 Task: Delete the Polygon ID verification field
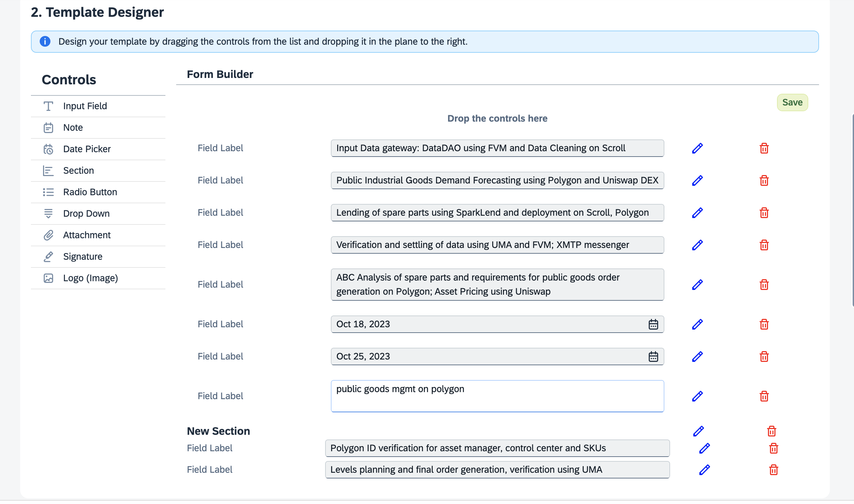773,448
